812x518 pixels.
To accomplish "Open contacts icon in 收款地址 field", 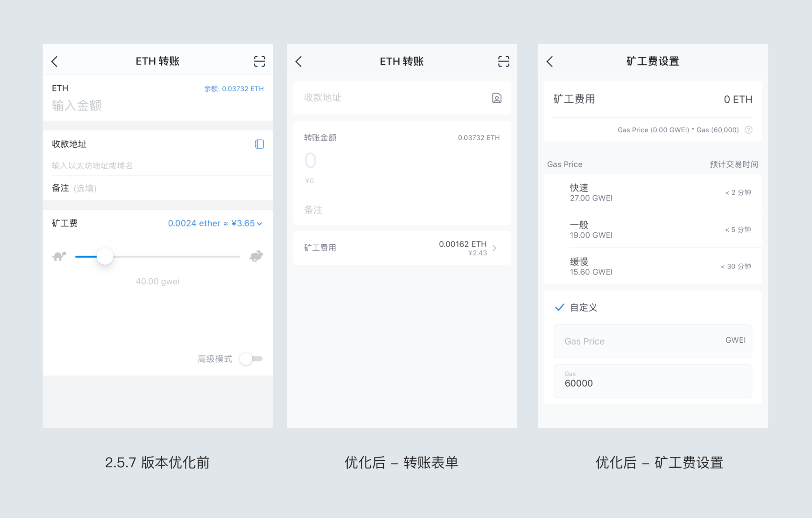I will coord(497,98).
